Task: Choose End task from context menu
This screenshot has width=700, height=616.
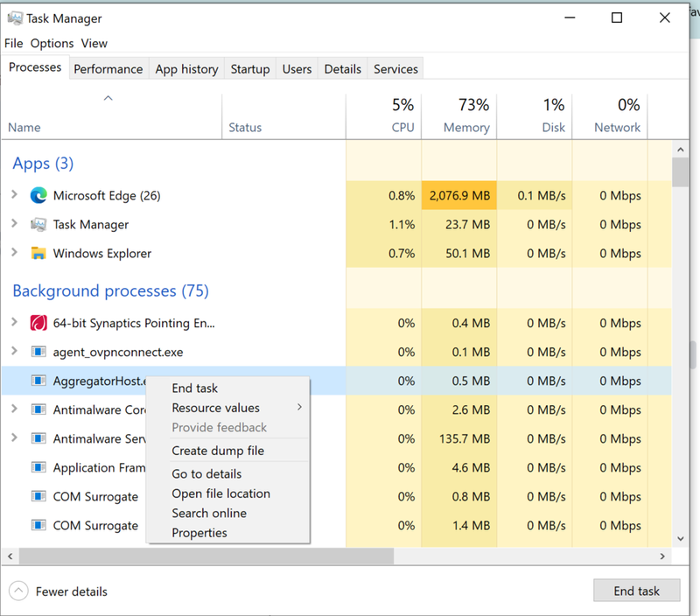Action: 195,388
